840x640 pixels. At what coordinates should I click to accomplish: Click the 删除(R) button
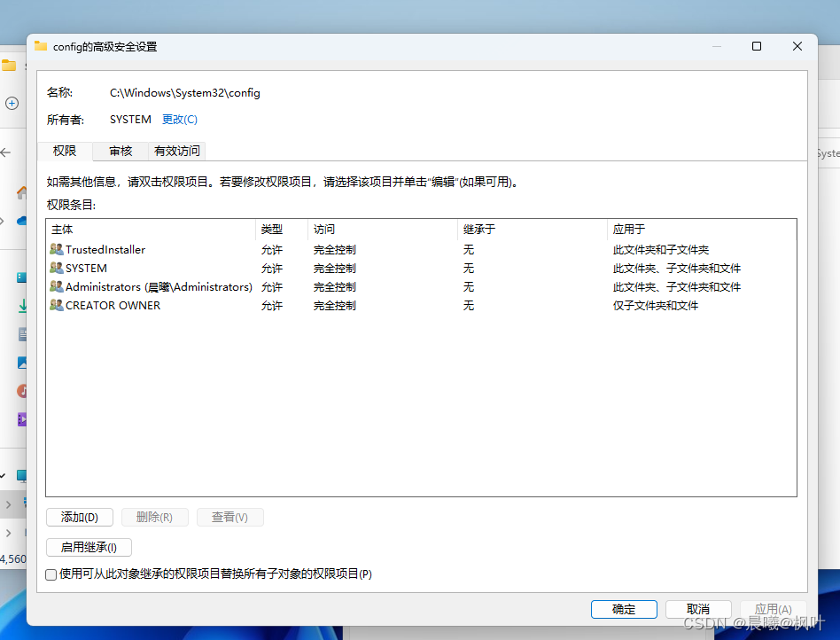pos(154,518)
